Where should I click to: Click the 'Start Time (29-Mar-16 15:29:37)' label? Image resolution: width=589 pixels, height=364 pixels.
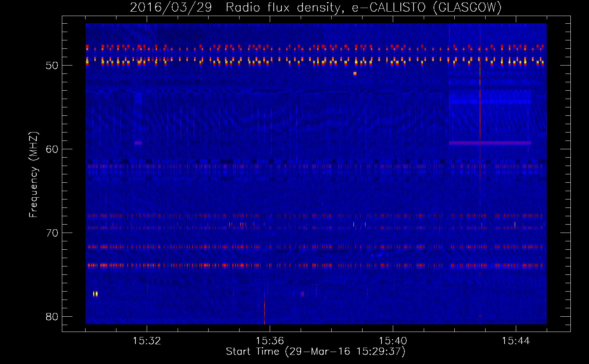point(316,352)
